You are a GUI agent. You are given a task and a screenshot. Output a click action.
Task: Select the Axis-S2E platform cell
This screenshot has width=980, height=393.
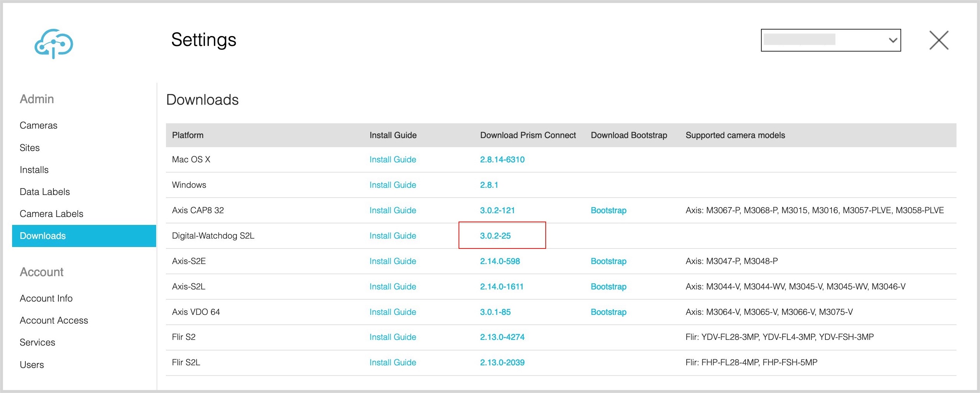coord(189,261)
